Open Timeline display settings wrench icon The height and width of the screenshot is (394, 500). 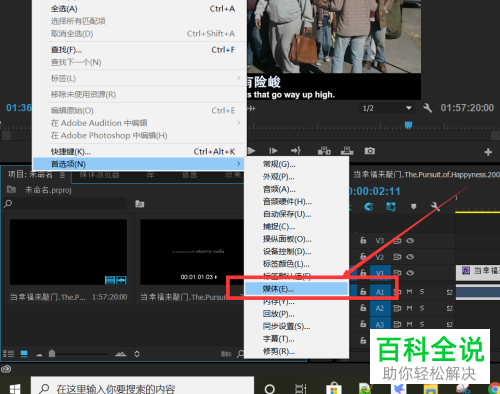point(435,206)
